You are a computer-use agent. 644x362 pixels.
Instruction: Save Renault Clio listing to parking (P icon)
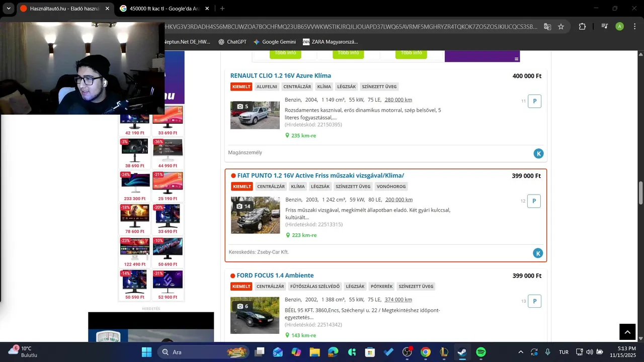[x=534, y=101]
